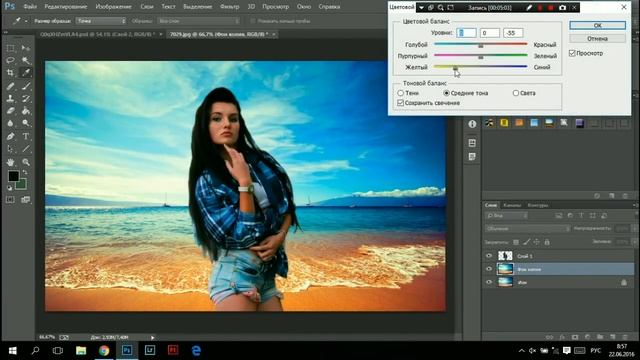Click the recorder pencil draw icon
This screenshot has height=360, width=640.
pyautogui.click(x=529, y=7)
